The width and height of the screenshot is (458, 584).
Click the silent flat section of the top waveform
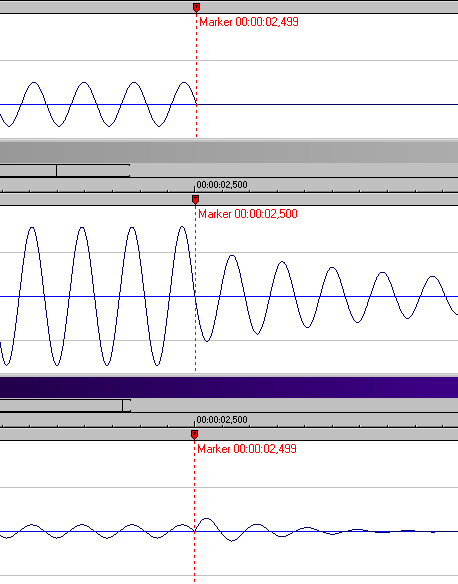328,105
